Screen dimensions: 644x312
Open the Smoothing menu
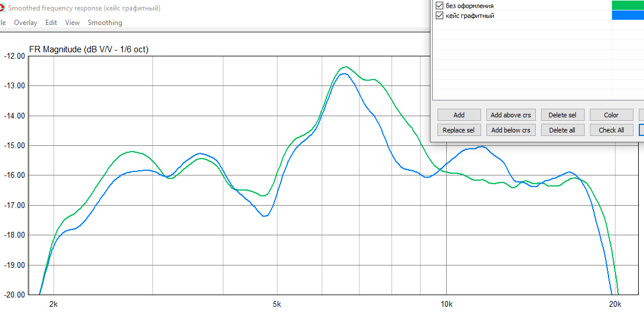tap(105, 23)
